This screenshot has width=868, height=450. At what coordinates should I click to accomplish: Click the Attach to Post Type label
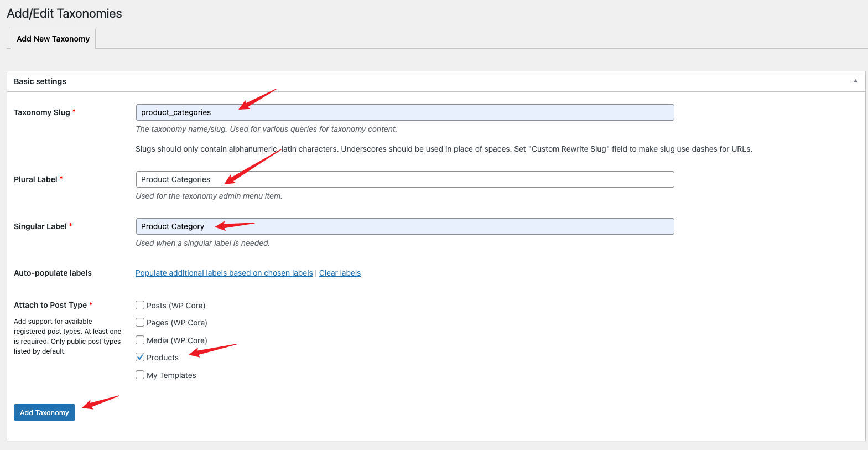coord(50,305)
